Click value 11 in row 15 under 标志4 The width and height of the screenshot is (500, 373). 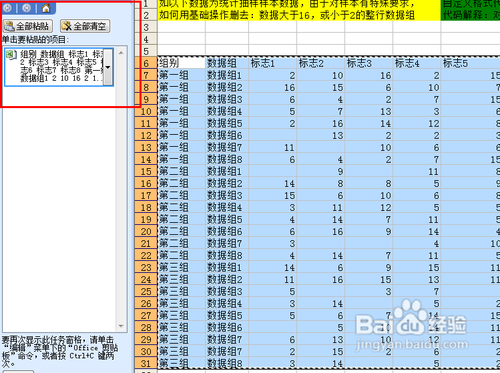point(417,171)
